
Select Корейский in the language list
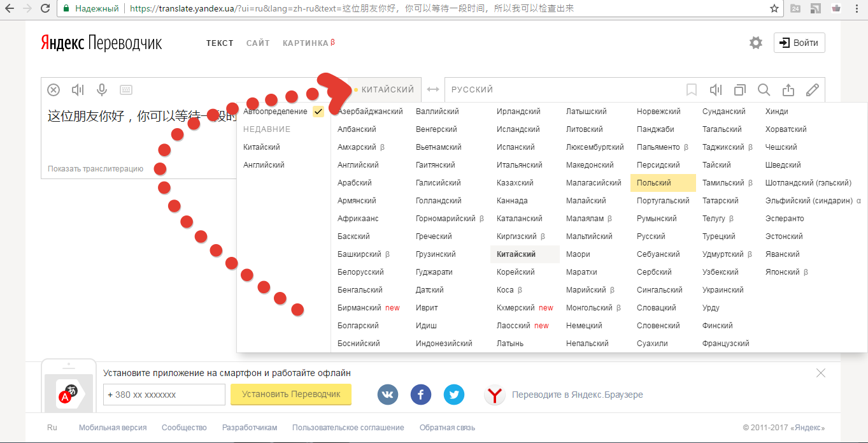click(516, 272)
